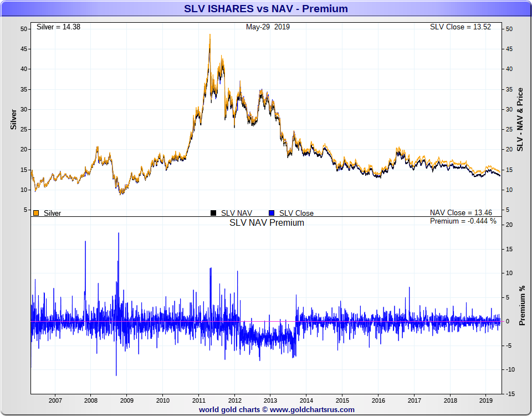Click the blue SLV Close legend swatch
Viewport: 532px width, 416px height.
(x=272, y=213)
